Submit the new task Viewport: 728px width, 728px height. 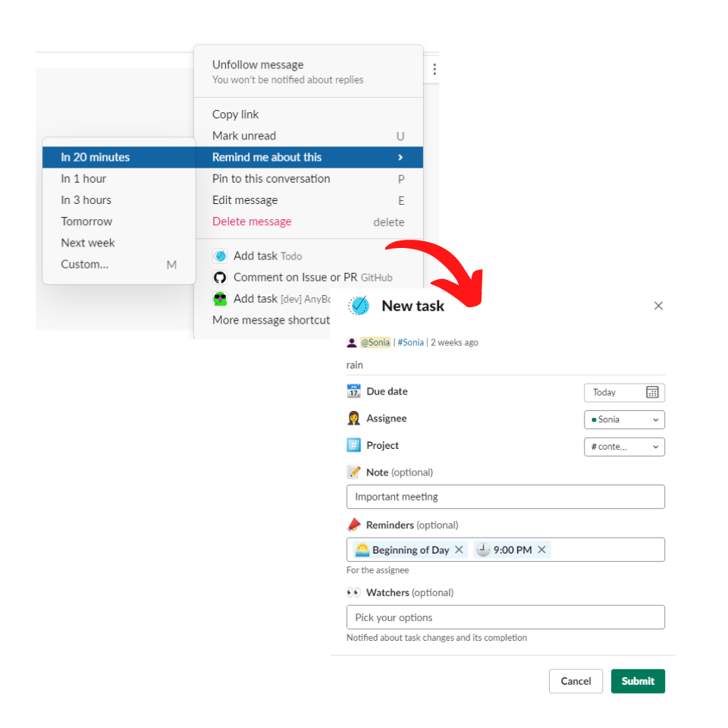637,681
